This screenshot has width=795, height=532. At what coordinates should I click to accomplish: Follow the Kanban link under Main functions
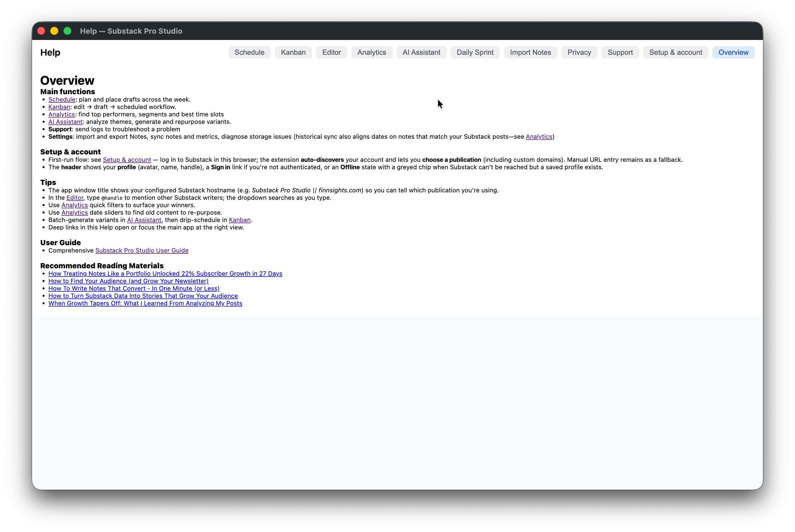[59, 107]
